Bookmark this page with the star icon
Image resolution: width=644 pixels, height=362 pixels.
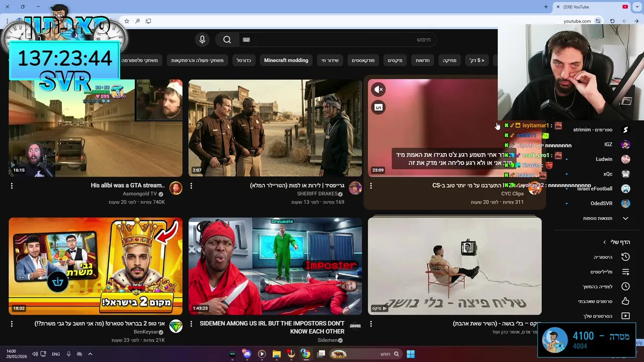[x=127, y=21]
